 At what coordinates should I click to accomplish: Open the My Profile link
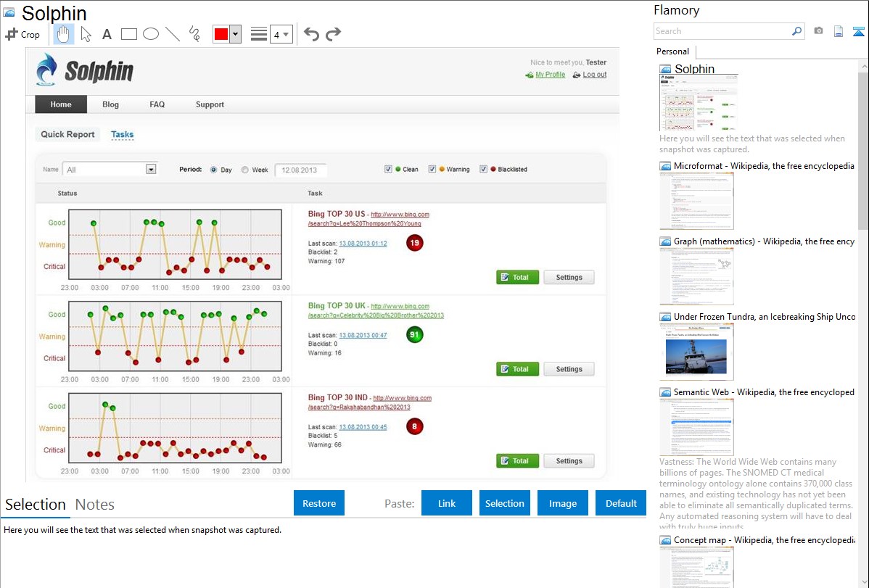pyautogui.click(x=550, y=74)
